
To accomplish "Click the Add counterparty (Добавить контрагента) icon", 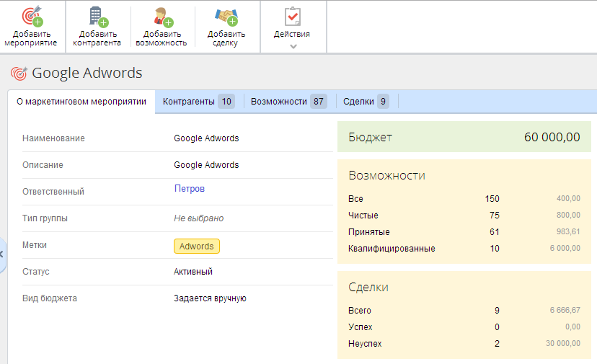I will (x=98, y=17).
